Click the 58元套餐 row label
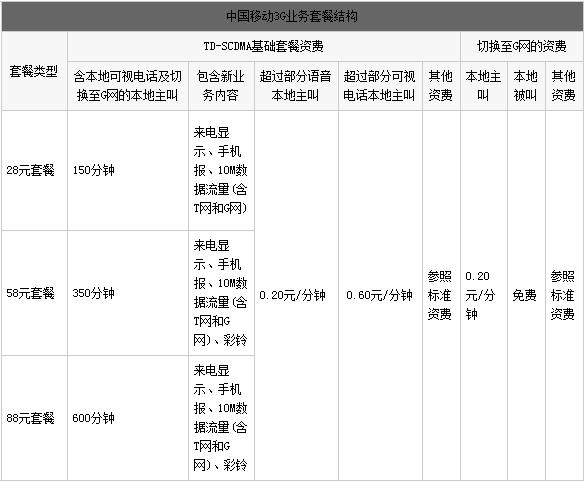The image size is (585, 482). click(x=30, y=293)
